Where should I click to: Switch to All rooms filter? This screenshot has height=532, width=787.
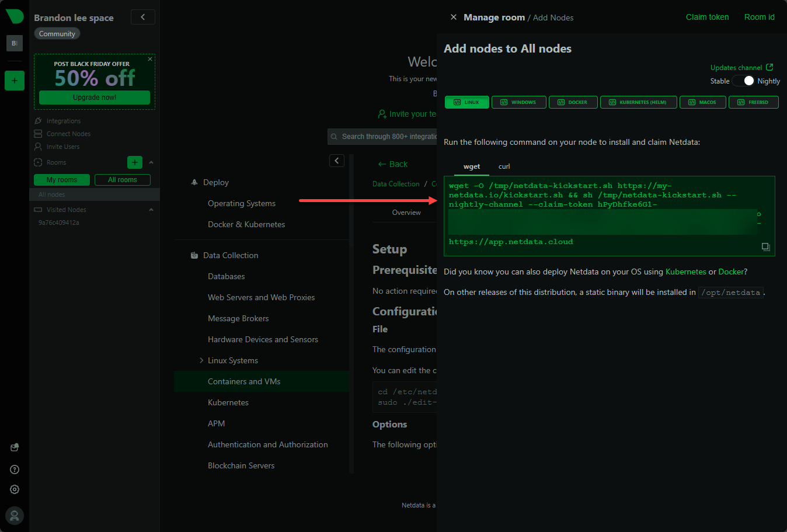coord(123,180)
